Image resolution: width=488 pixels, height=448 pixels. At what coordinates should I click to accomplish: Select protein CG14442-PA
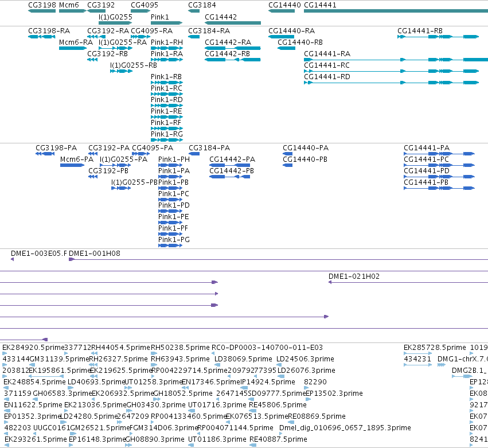232,159
